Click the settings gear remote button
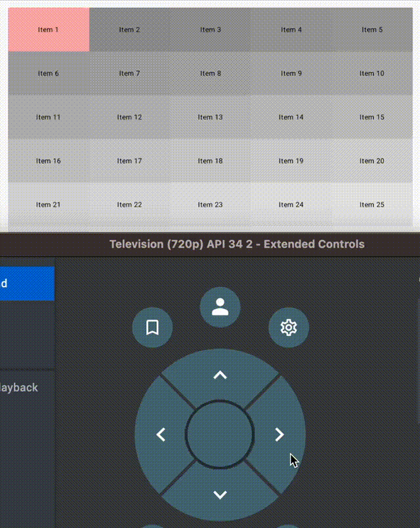The width and height of the screenshot is (420, 528). pos(289,327)
